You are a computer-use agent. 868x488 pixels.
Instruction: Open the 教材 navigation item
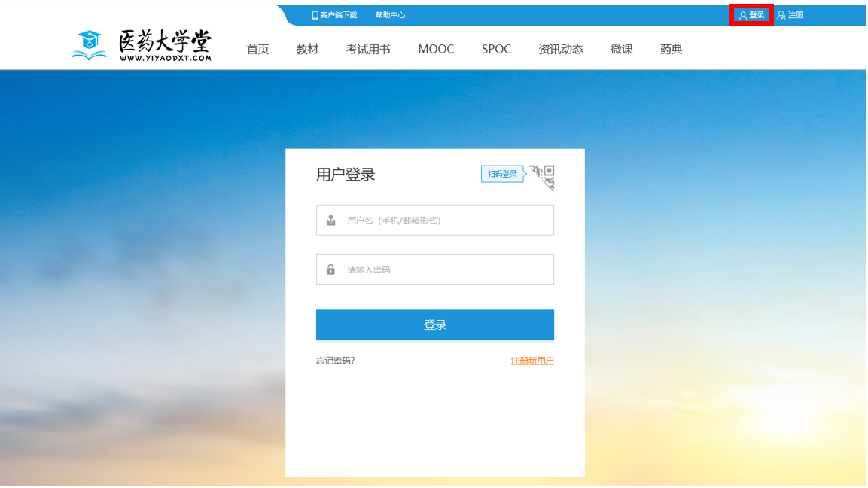click(x=307, y=50)
